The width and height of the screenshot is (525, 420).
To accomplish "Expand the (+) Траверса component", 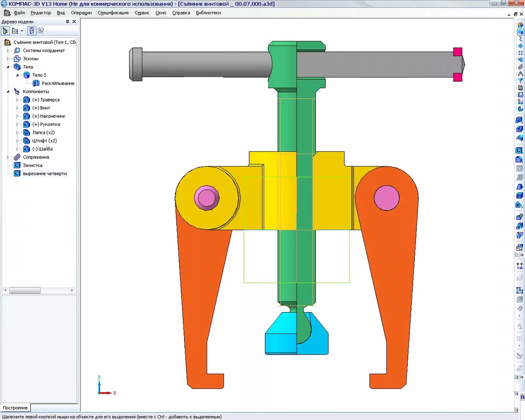I will click(x=17, y=100).
